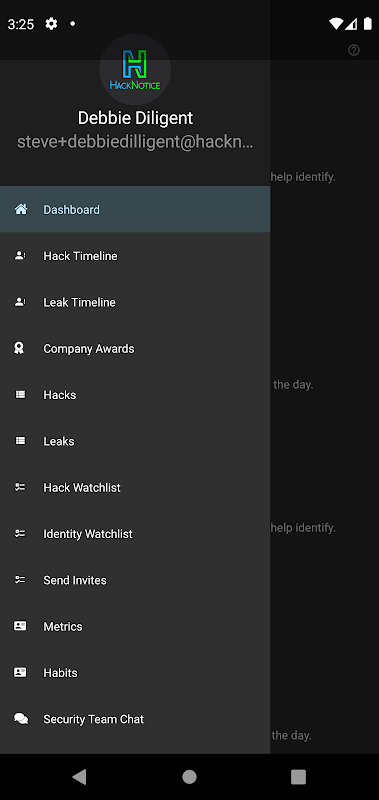
Task: Open Security Team Chat
Action: (x=135, y=719)
